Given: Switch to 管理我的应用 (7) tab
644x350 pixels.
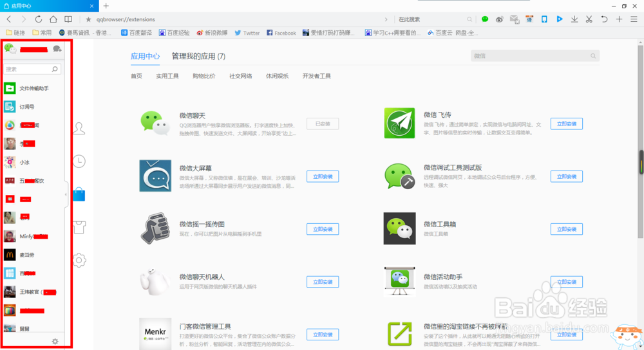Looking at the screenshot, I should click(x=198, y=56).
